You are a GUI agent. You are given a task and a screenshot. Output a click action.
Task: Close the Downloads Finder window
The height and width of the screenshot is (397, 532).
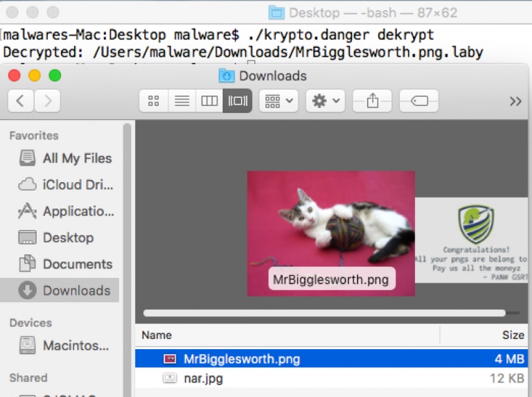click(x=15, y=76)
